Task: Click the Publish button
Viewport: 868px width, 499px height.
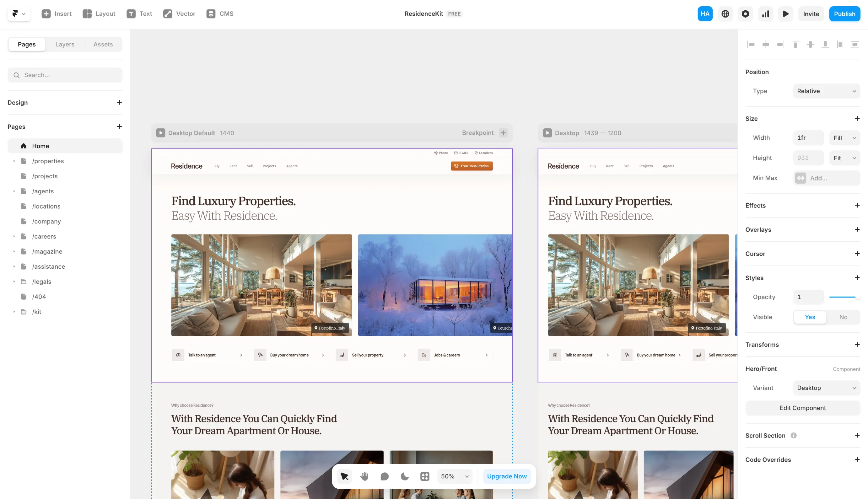Action: (844, 14)
